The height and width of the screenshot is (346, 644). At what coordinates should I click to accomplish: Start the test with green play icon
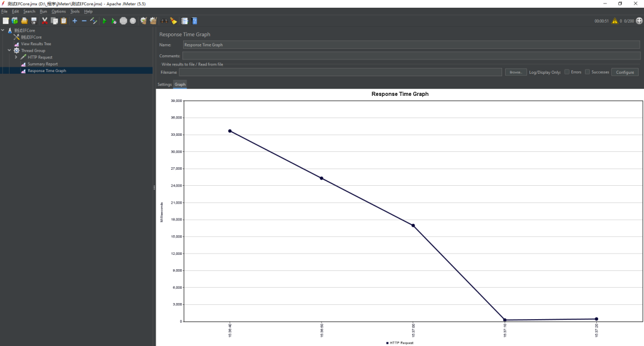(104, 21)
